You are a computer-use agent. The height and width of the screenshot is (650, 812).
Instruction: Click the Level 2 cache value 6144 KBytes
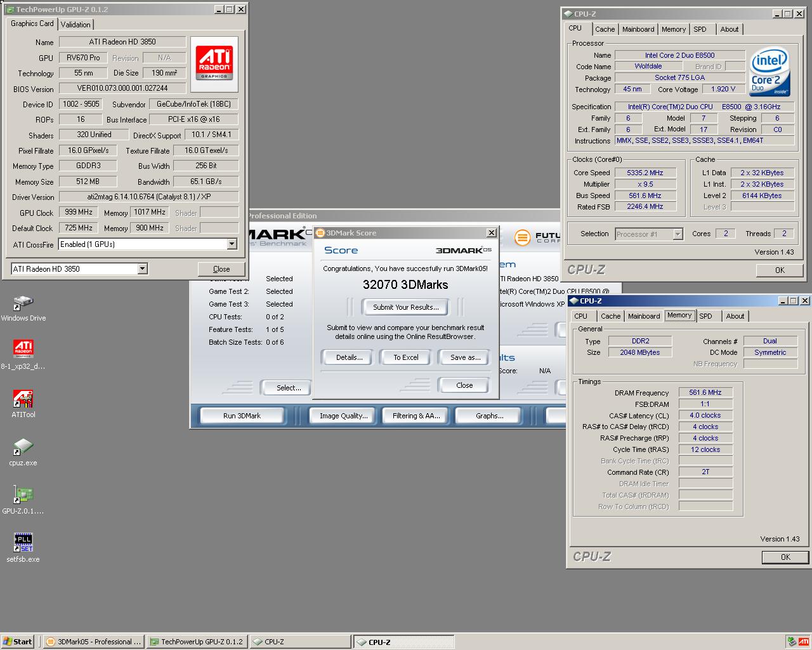click(x=762, y=196)
